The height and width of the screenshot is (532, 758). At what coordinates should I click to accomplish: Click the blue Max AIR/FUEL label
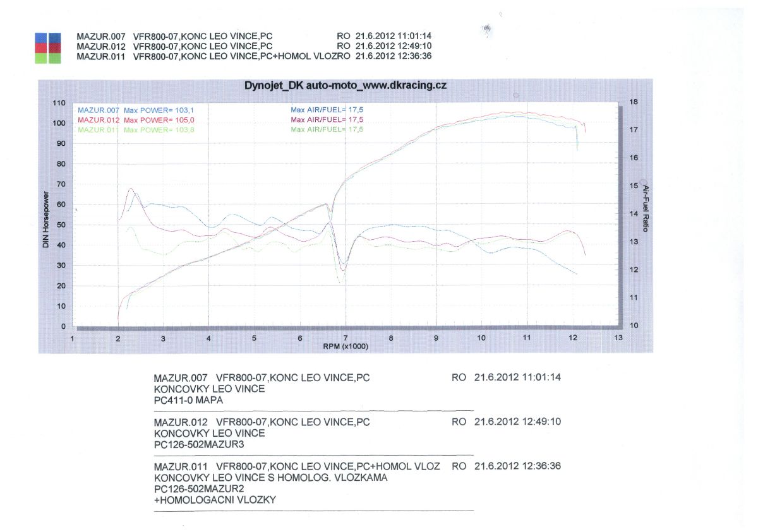(327, 110)
